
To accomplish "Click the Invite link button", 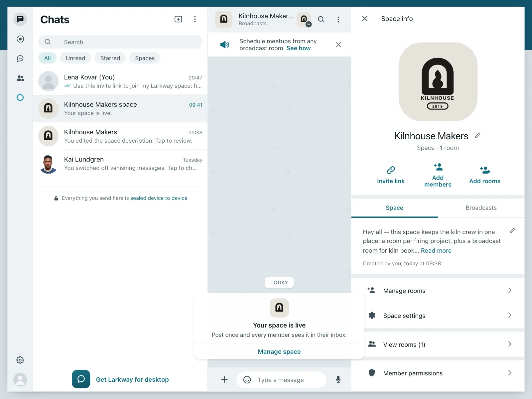I will (x=391, y=175).
